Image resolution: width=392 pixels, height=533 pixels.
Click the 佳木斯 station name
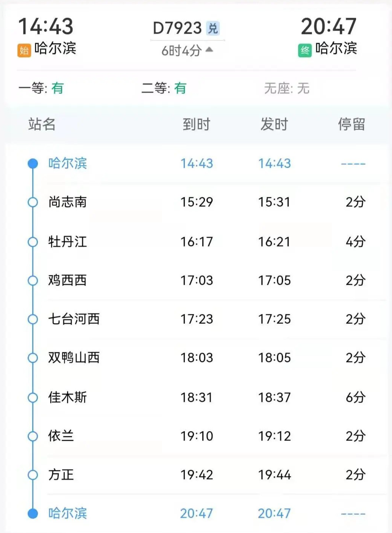click(x=67, y=397)
